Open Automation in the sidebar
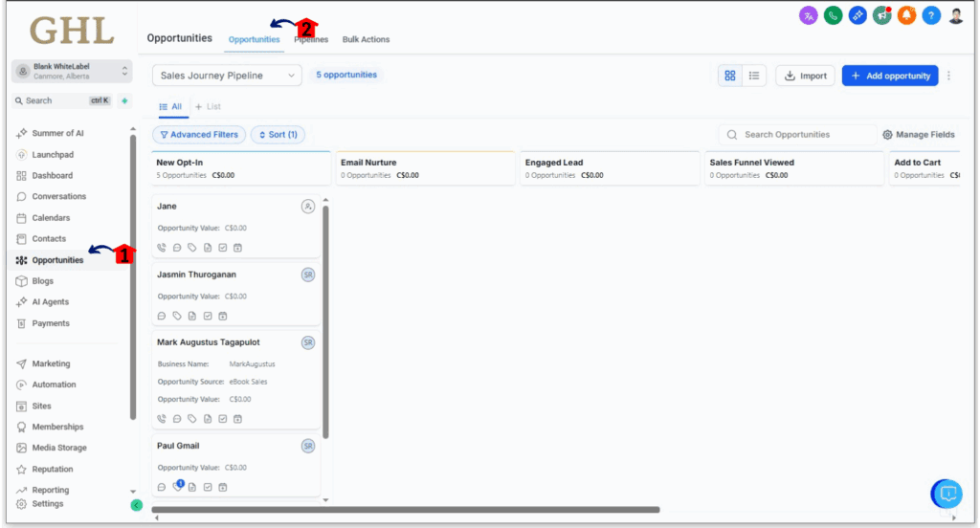This screenshot has width=980, height=528. (x=54, y=385)
